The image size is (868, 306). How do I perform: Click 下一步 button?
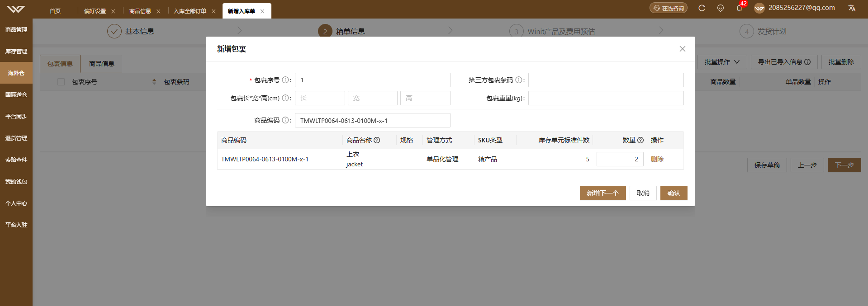point(844,165)
